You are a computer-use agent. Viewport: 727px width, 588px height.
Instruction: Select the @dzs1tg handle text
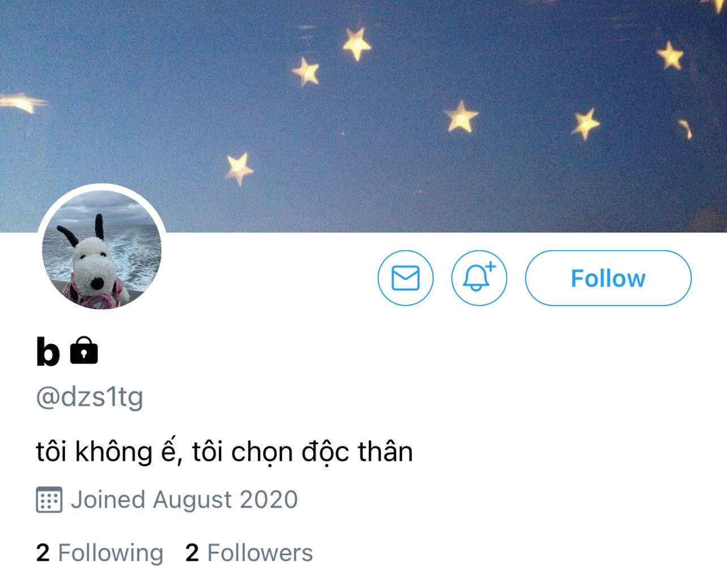[x=89, y=398]
